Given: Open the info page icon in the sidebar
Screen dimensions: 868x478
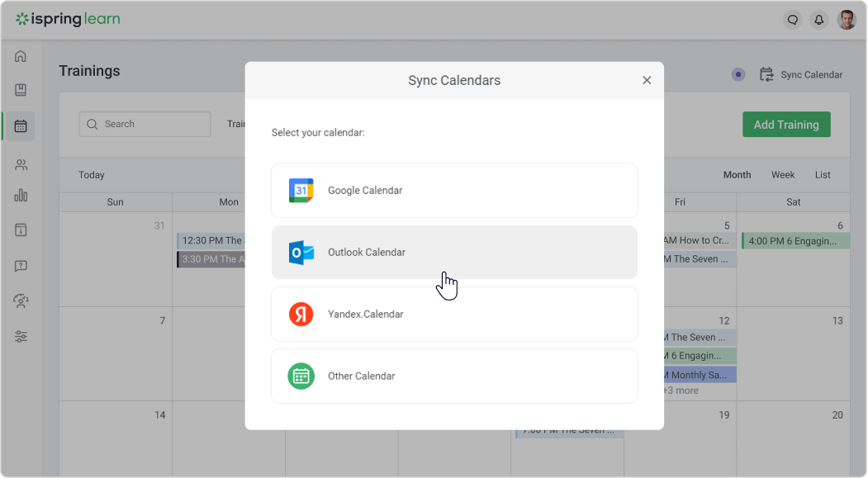Looking at the screenshot, I should (21, 230).
